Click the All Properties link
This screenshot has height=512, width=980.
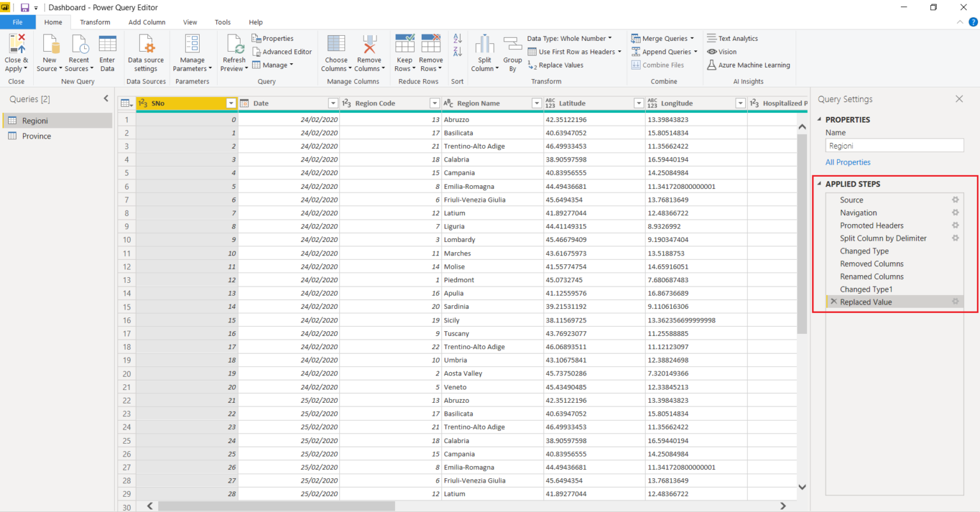click(x=848, y=162)
